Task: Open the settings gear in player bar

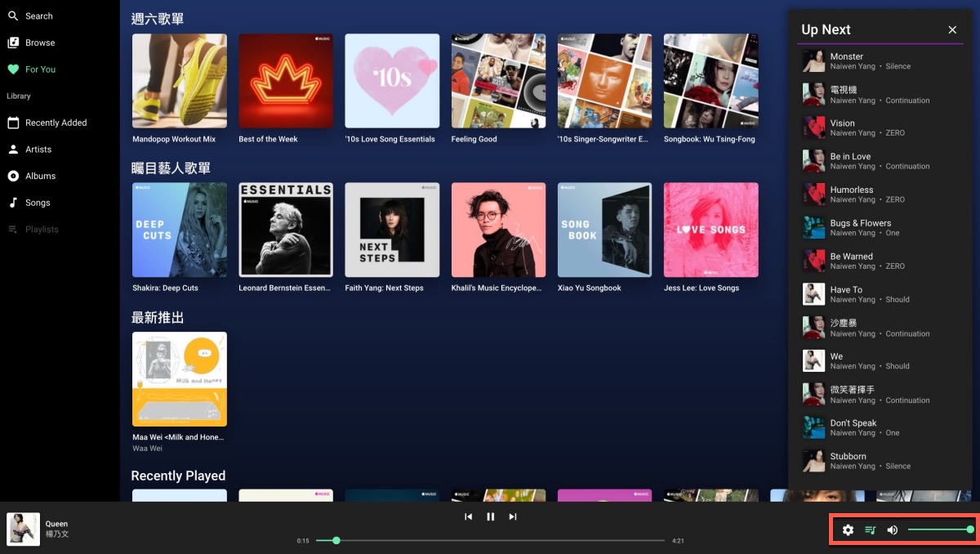Action: click(x=848, y=529)
